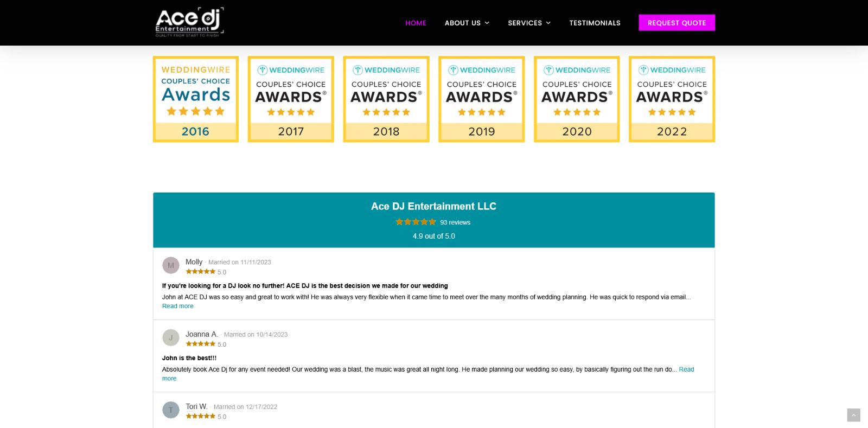
Task: Click Molly's five-star rating
Action: [201, 272]
